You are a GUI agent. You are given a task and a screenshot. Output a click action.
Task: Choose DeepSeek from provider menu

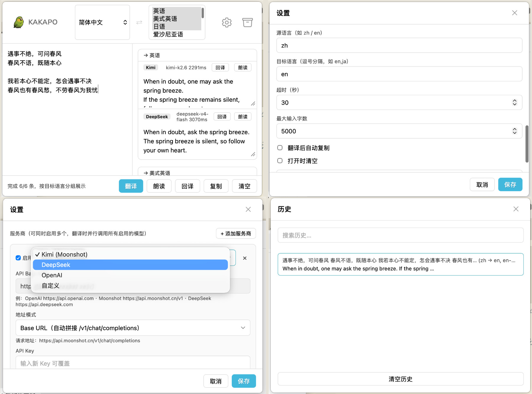point(130,265)
